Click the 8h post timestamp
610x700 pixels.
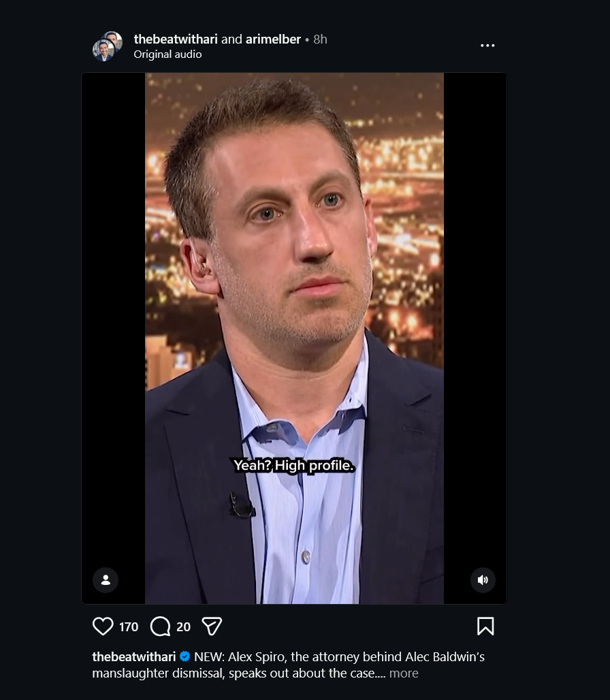click(x=320, y=39)
